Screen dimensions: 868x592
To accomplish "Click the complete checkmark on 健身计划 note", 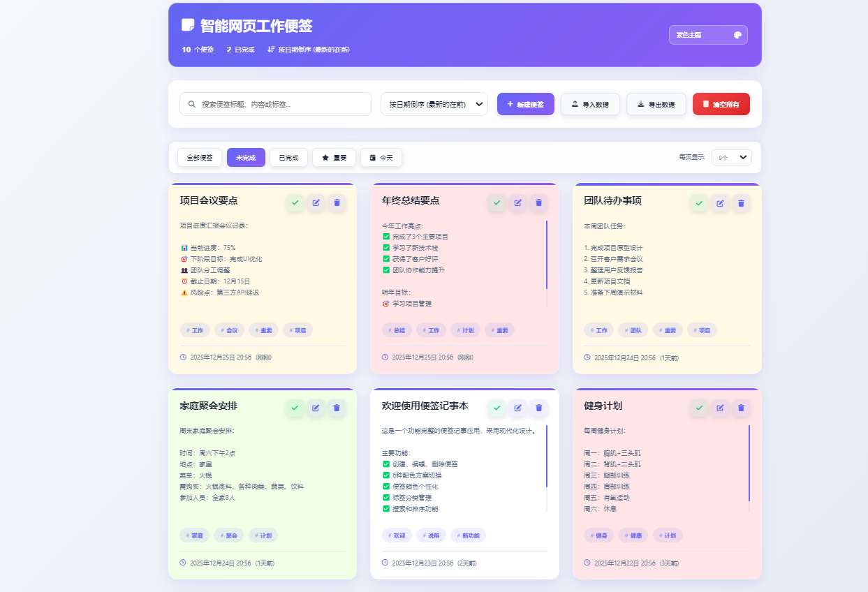I will [699, 408].
